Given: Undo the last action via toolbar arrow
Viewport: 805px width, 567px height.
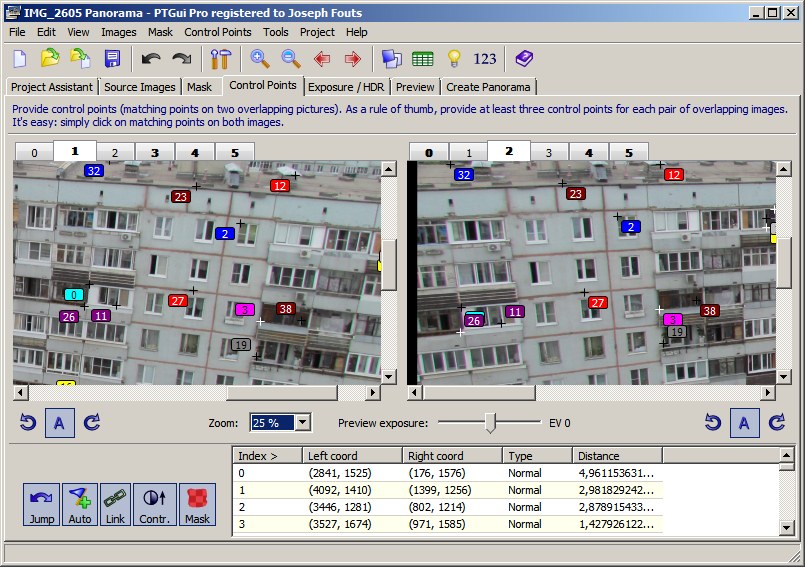Looking at the screenshot, I should coord(151,59).
